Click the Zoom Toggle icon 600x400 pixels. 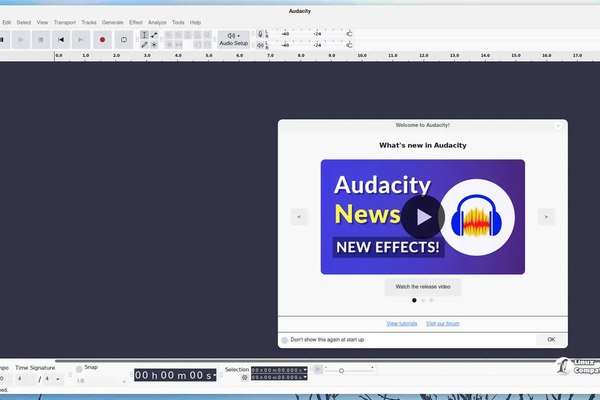(x=207, y=35)
